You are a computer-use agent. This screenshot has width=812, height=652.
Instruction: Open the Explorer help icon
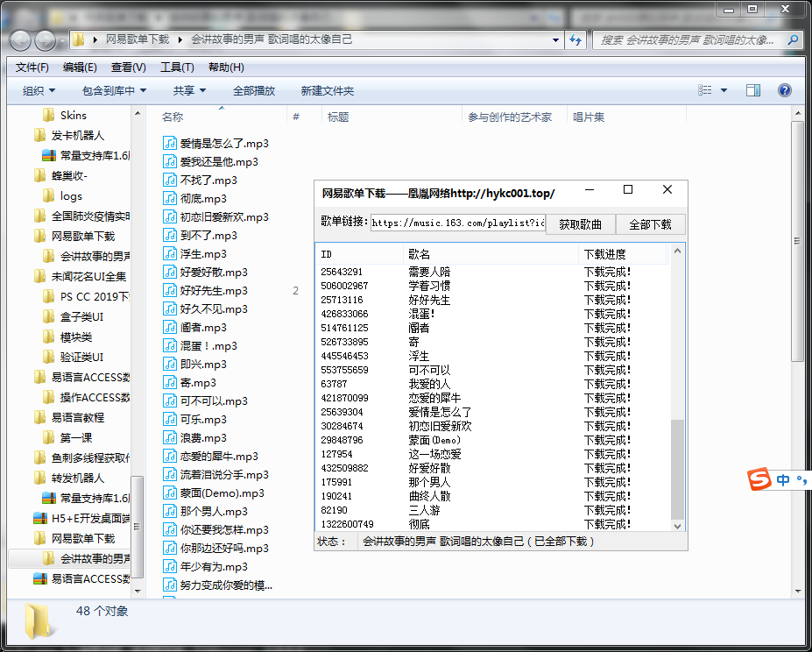click(785, 90)
